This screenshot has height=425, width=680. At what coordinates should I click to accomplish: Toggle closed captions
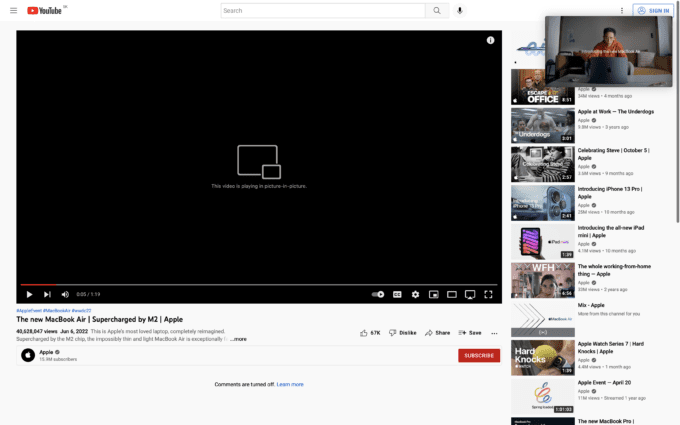pyautogui.click(x=397, y=294)
